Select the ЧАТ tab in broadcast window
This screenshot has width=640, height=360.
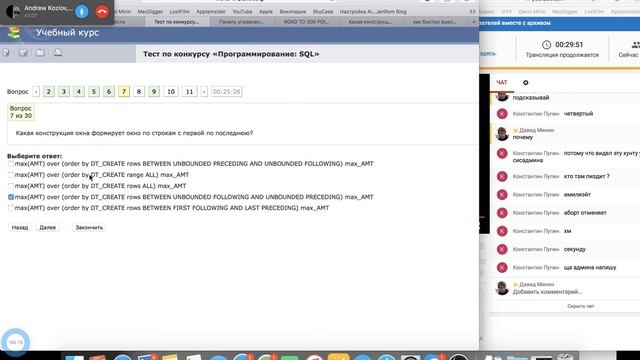[x=502, y=82]
